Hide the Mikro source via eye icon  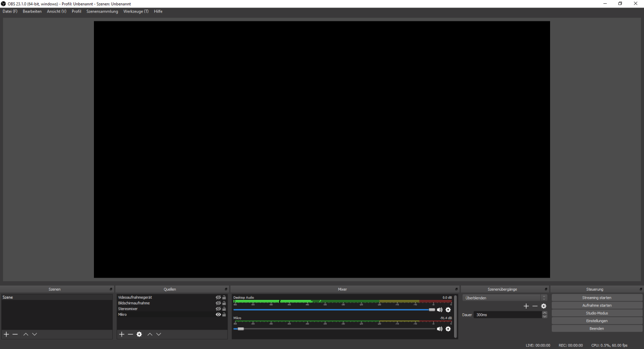click(x=218, y=314)
